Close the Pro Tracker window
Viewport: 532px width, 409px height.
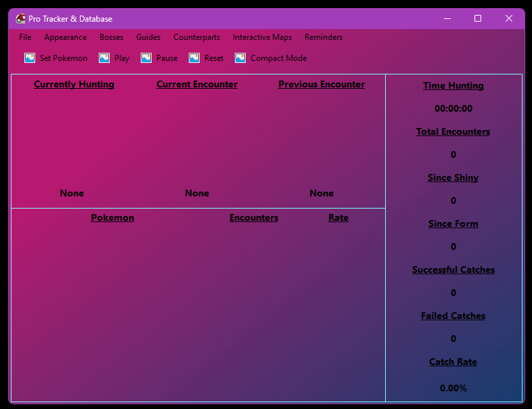click(508, 19)
